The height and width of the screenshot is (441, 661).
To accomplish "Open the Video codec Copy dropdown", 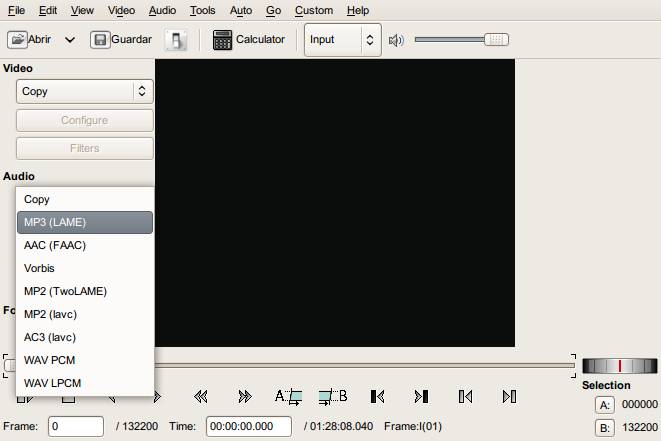I will pyautogui.click(x=84, y=91).
